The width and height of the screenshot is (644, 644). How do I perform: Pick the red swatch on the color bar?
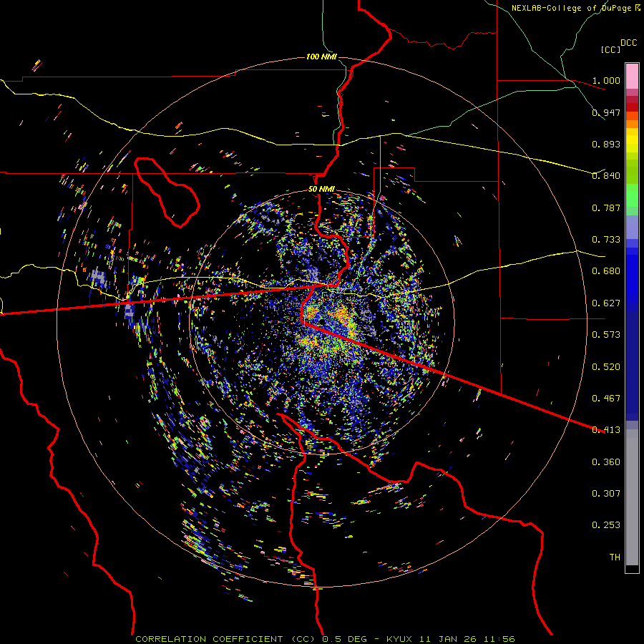(632, 107)
